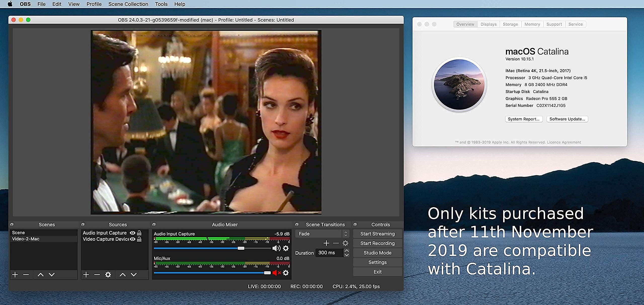
Task: Toggle lock on Video Capture Device source
Action: point(139,239)
